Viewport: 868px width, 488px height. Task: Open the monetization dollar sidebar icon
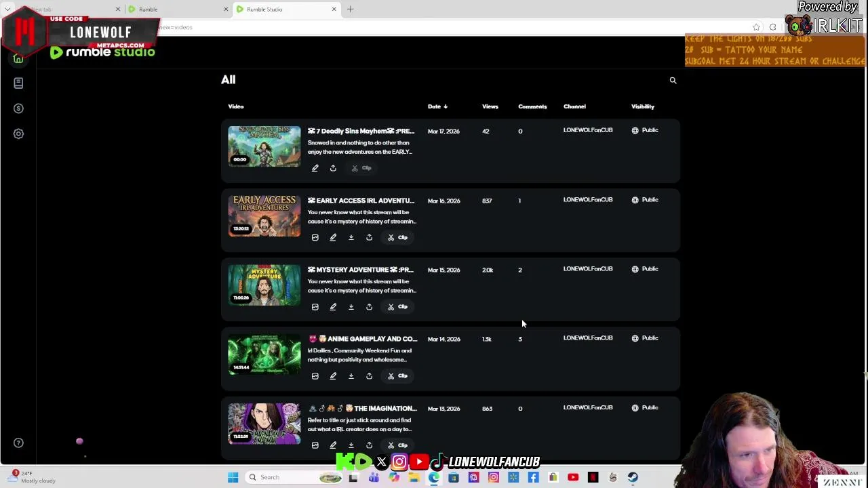[x=18, y=108]
